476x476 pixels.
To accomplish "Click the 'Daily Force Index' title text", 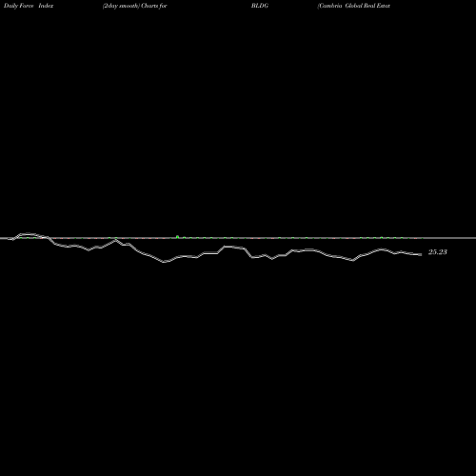I will coord(29,6).
